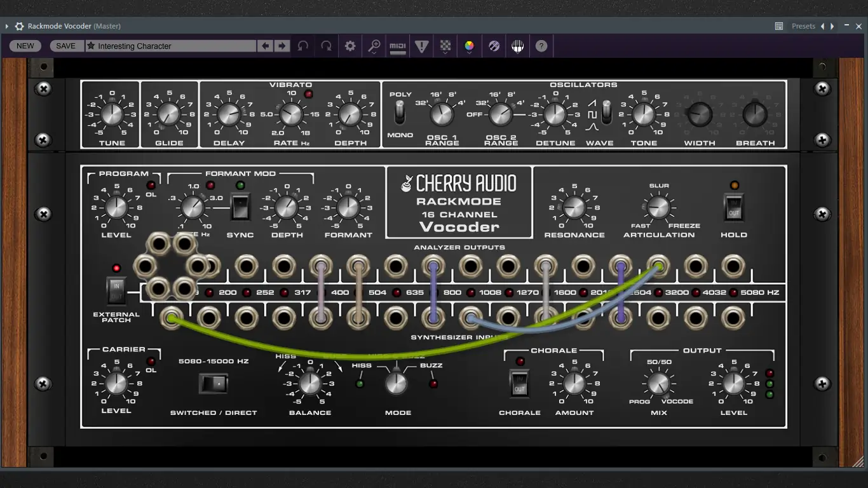
Task: Toggle the CHORALE in/out switch
Action: pyautogui.click(x=520, y=383)
